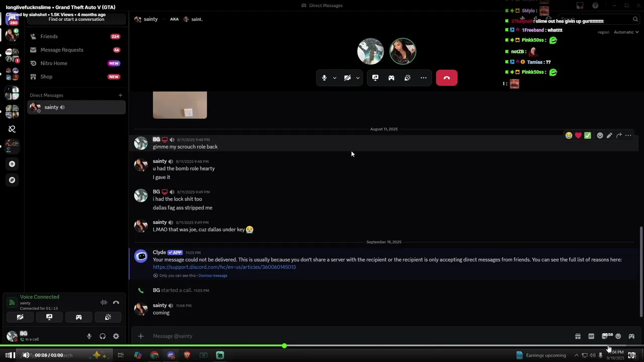Image resolution: width=644 pixels, height=362 pixels.
Task: Start an activity using the call controller icon
Action: pyautogui.click(x=391, y=78)
